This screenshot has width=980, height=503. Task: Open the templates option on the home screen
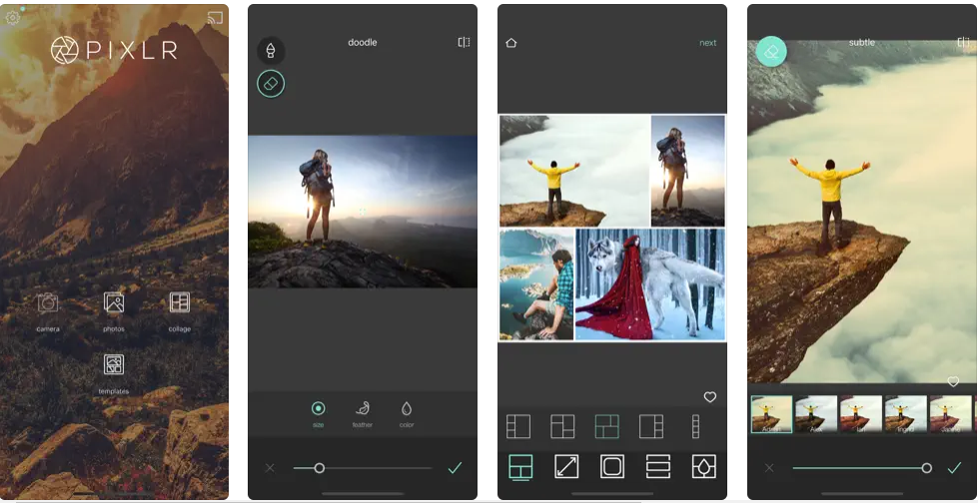tap(114, 373)
